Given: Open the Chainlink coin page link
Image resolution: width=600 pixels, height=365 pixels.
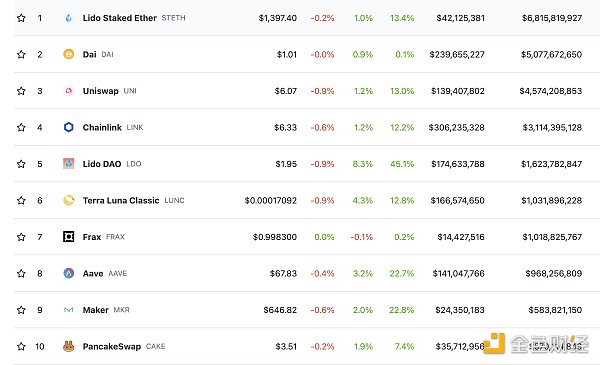Looking at the screenshot, I should click(102, 127).
